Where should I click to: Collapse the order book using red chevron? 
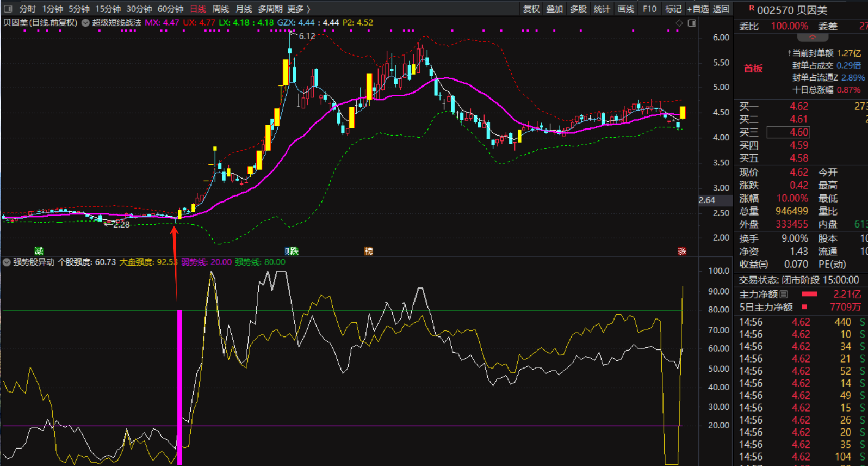coord(813,38)
